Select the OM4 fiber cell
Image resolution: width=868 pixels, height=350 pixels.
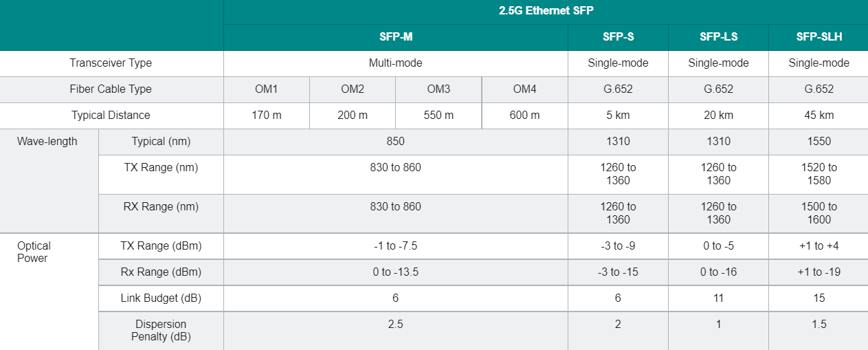point(524,89)
